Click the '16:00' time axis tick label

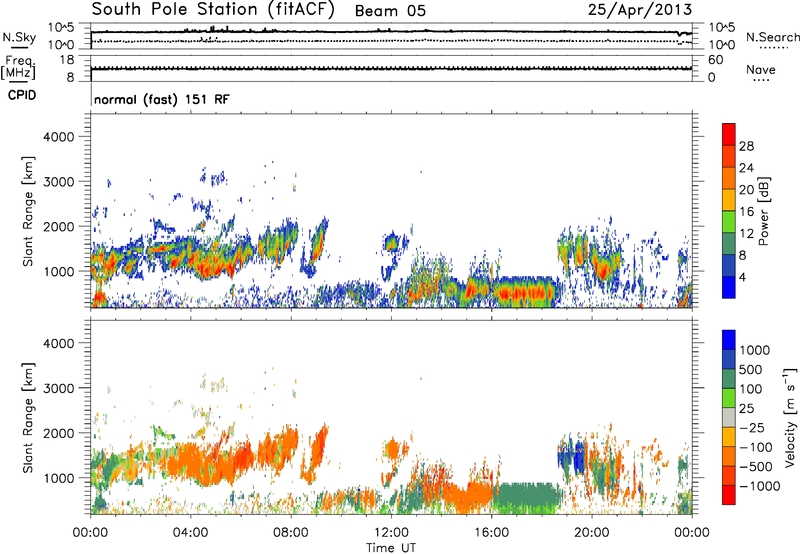[492, 533]
